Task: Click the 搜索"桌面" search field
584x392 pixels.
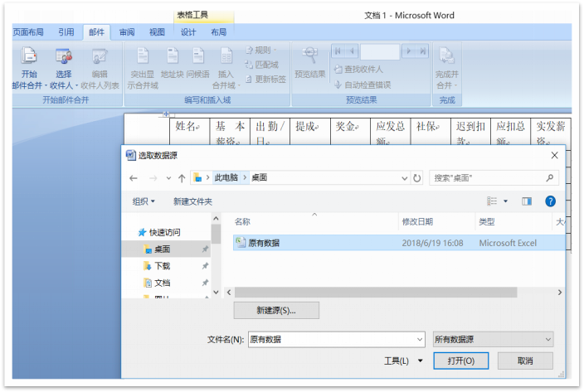Action: click(487, 177)
